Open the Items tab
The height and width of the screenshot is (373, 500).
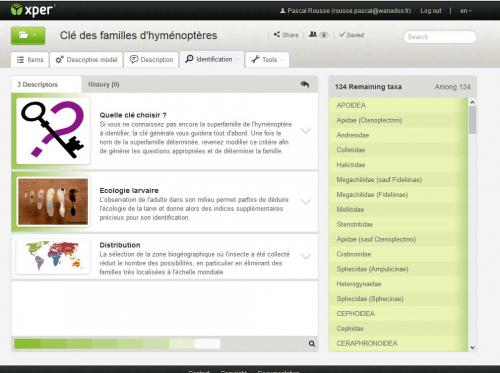pyautogui.click(x=30, y=60)
